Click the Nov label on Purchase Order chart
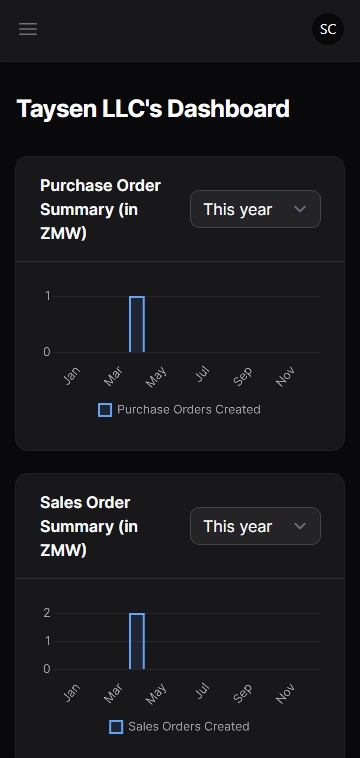The width and height of the screenshot is (360, 758). pos(285,377)
